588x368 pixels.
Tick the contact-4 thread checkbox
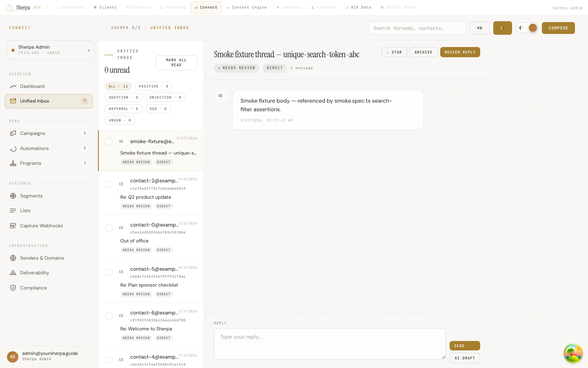point(109,360)
